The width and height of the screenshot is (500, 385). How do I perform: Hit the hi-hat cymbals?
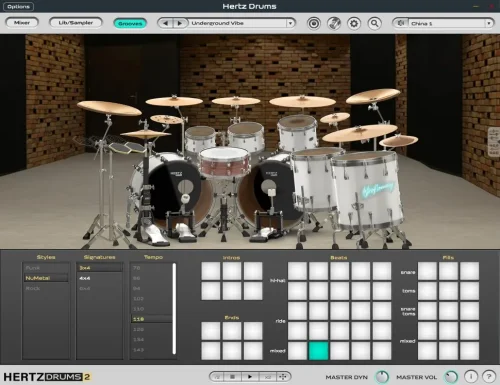[146, 134]
